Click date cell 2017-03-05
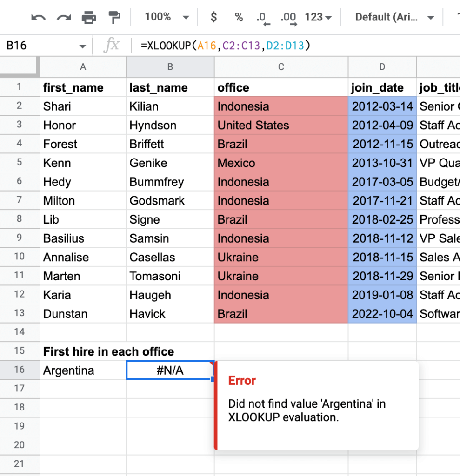460x476 pixels. tap(382, 182)
